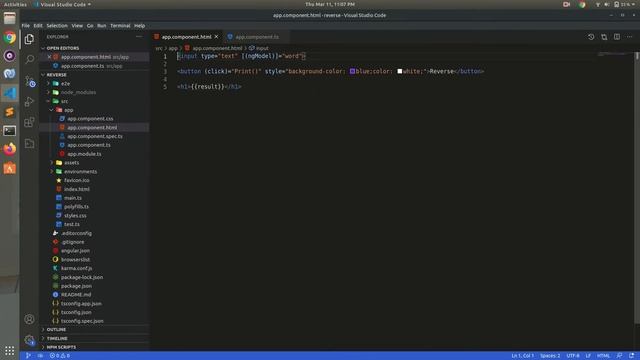The image size is (640, 360).
Task: Click the feedback icon in status bar
Action: tap(620, 356)
